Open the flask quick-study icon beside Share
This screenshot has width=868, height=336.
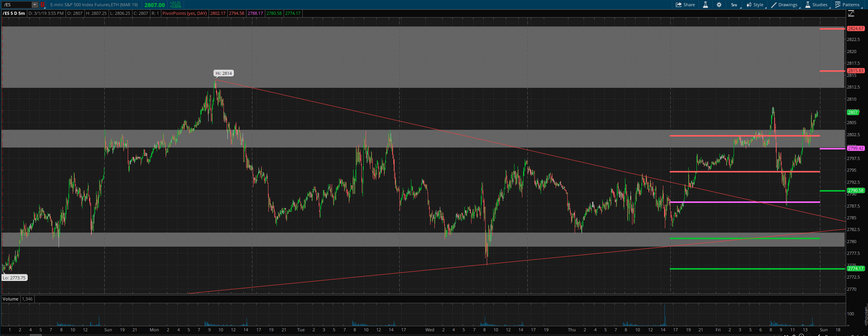coord(705,5)
